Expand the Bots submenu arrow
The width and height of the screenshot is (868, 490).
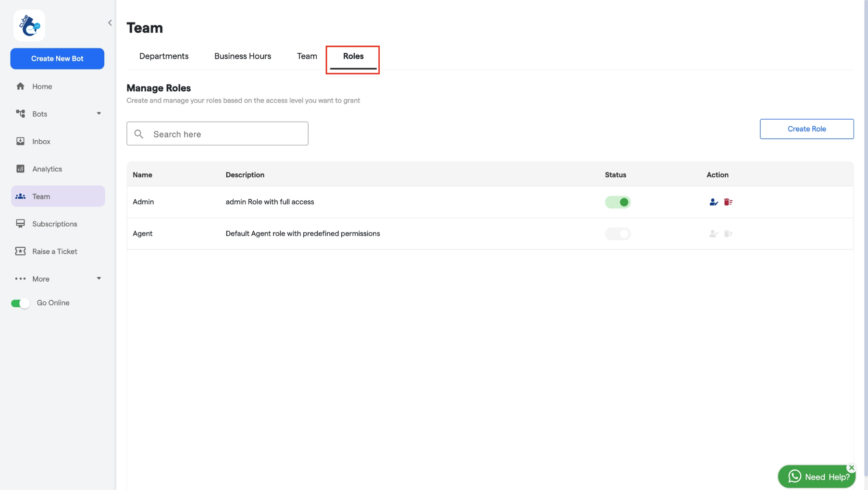click(99, 113)
